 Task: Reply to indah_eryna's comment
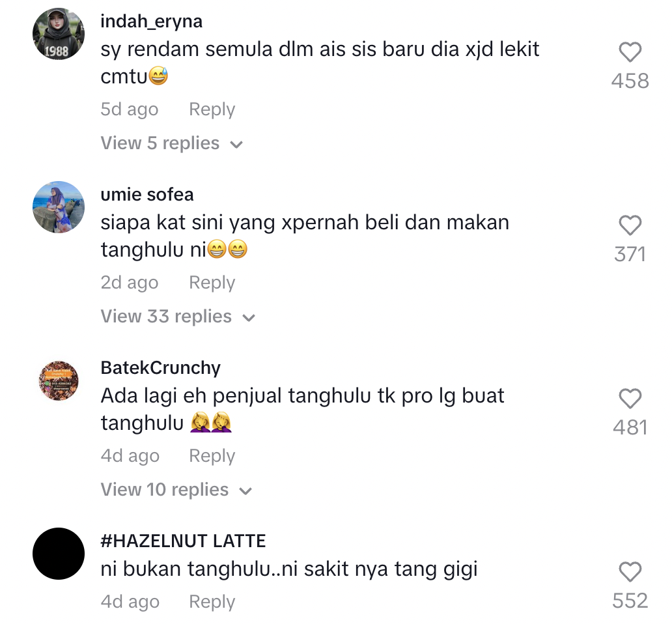click(212, 109)
